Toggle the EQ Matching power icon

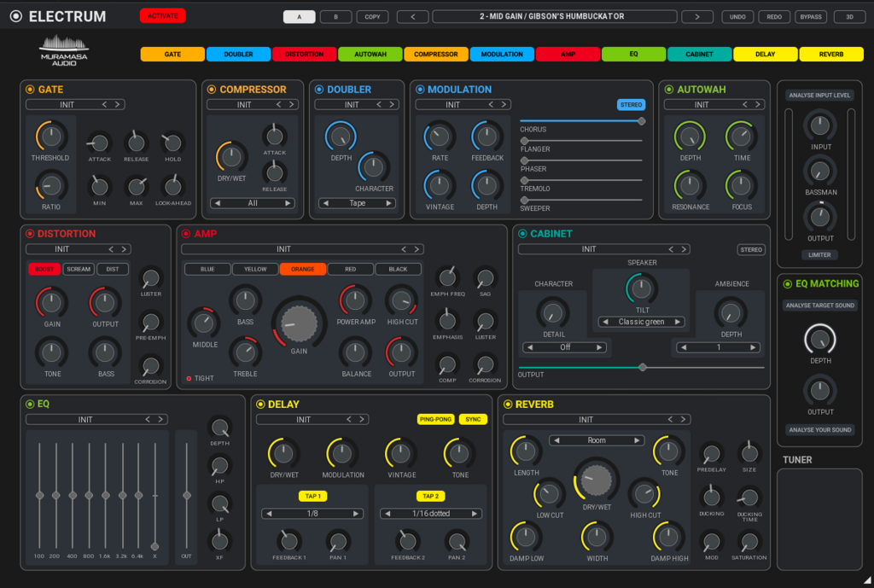click(x=788, y=283)
